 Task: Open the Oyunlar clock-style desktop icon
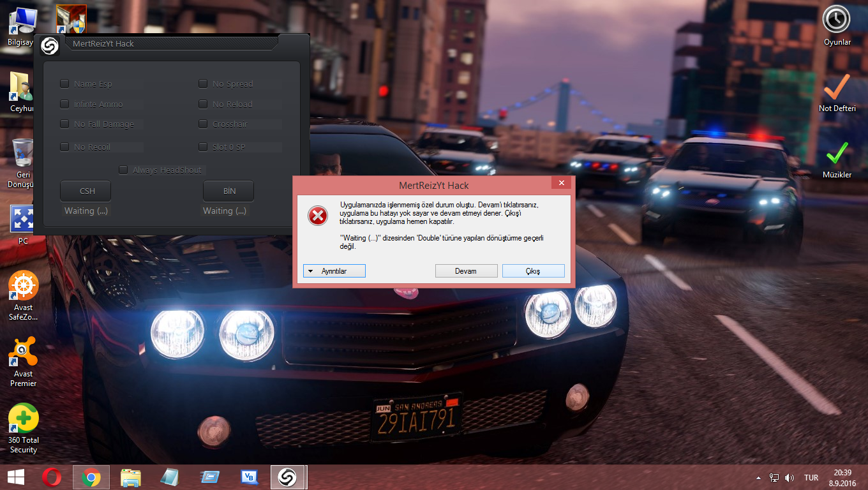point(837,27)
